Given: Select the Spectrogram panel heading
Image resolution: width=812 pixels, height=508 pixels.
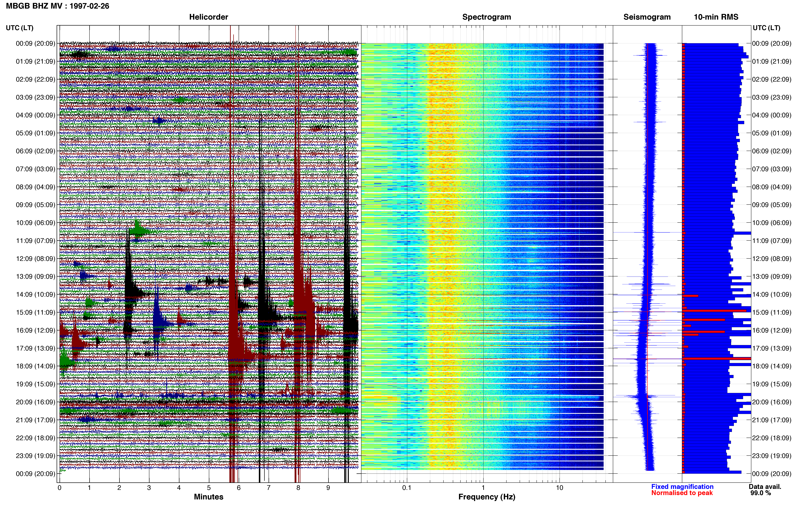Looking at the screenshot, I should coord(487,17).
